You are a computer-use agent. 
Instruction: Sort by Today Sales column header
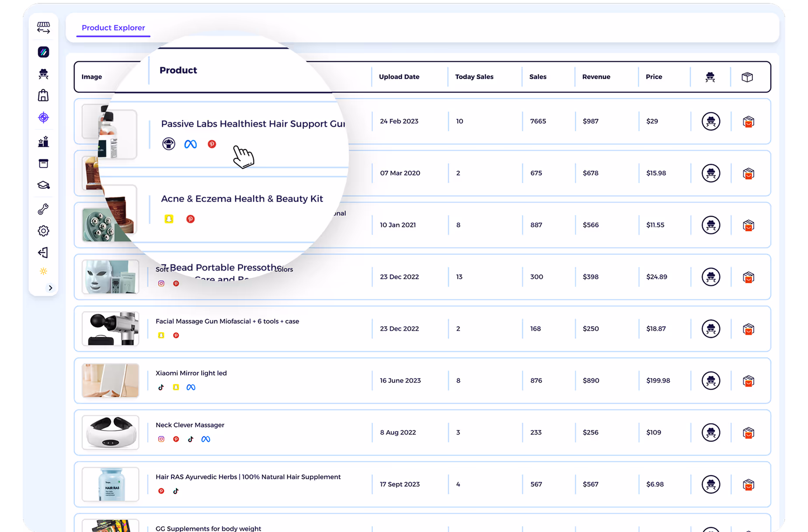pyautogui.click(x=474, y=77)
